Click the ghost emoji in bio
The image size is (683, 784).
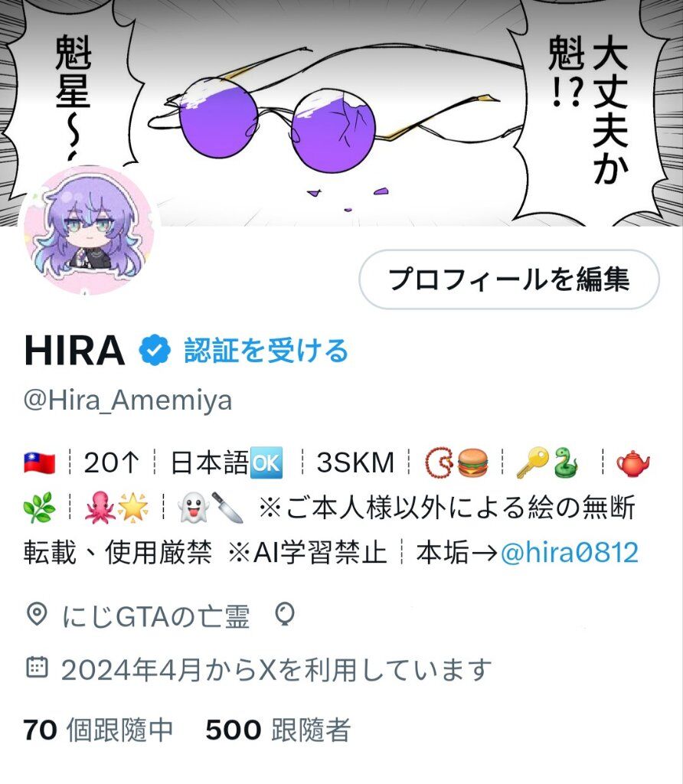(194, 508)
